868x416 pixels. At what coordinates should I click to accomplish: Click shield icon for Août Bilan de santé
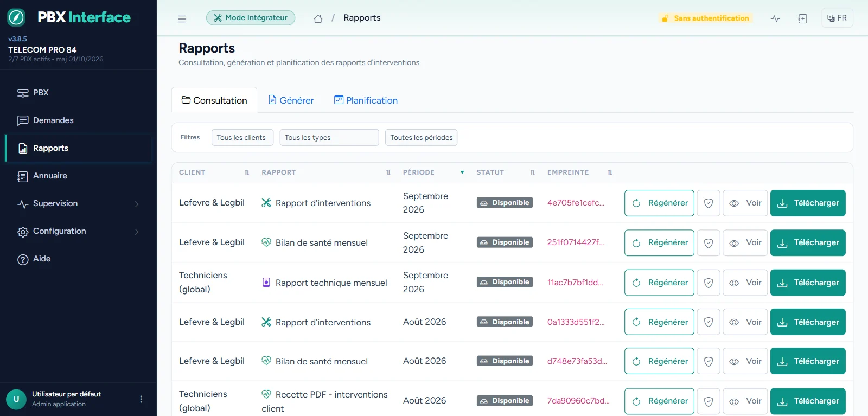click(709, 361)
